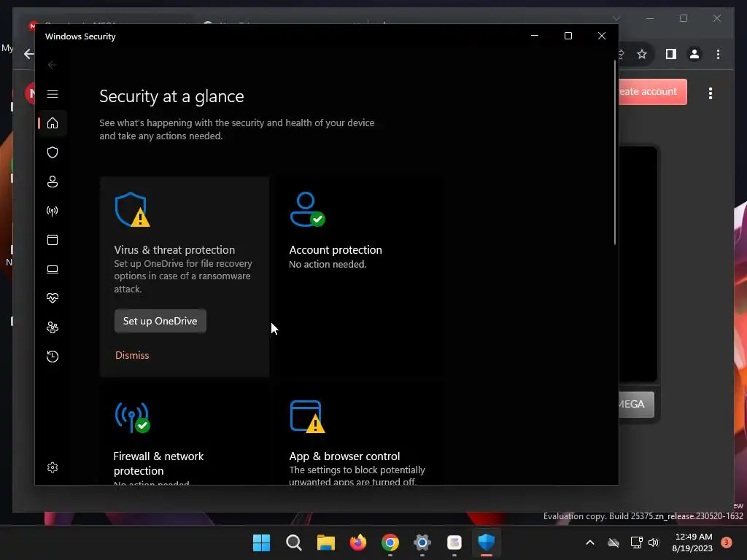This screenshot has height=560, width=747.
Task: Toggle the browser side panel icon
Action: (671, 54)
